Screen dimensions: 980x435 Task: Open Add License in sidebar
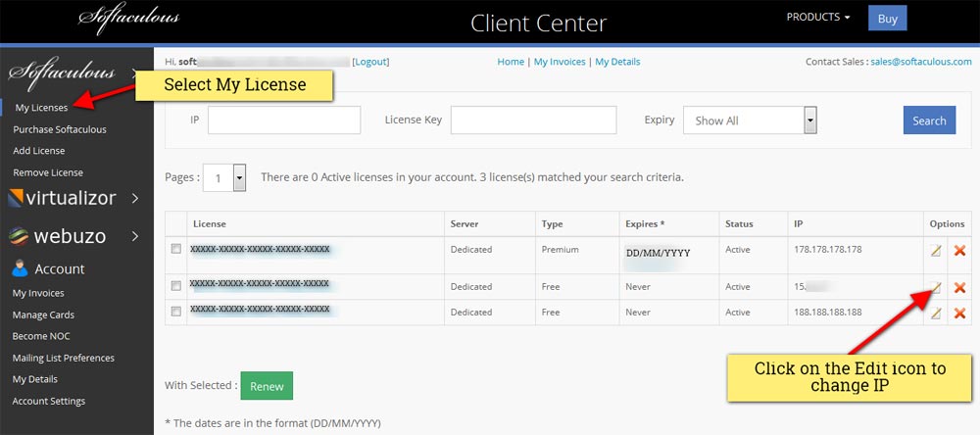point(39,151)
